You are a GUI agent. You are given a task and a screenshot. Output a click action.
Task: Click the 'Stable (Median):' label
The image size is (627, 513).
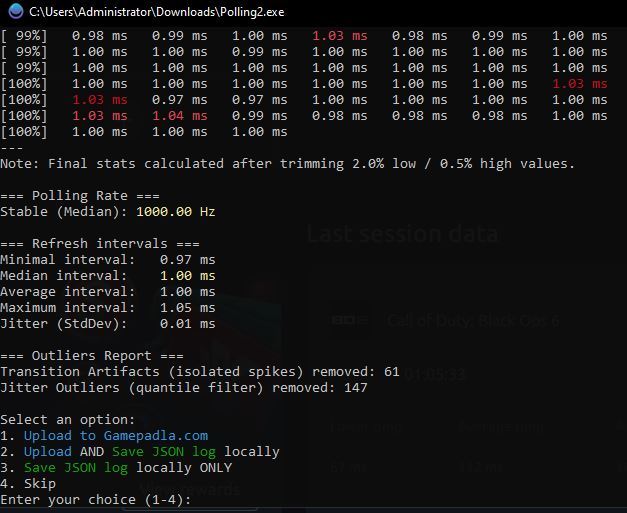click(x=64, y=212)
